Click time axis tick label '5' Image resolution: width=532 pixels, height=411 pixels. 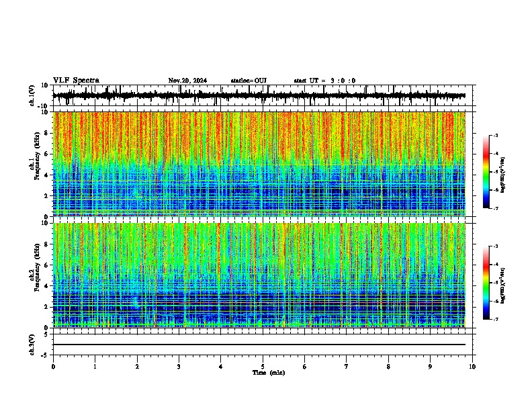(263, 367)
